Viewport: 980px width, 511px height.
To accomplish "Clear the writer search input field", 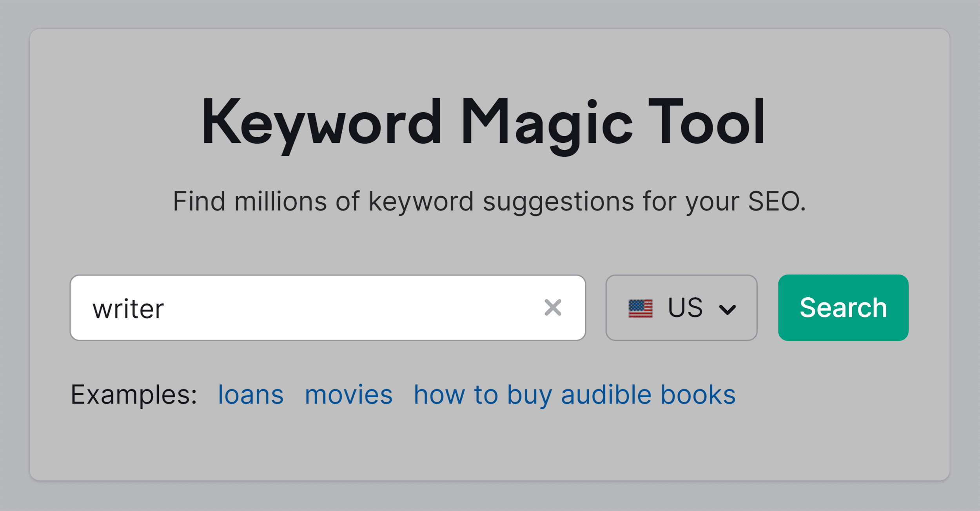I will click(554, 307).
